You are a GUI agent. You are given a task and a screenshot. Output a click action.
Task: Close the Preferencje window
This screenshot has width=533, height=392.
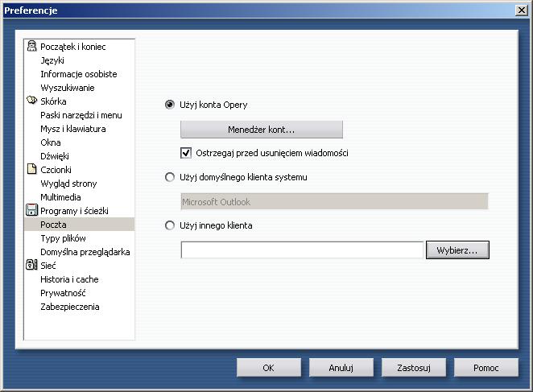pyautogui.click(x=521, y=10)
